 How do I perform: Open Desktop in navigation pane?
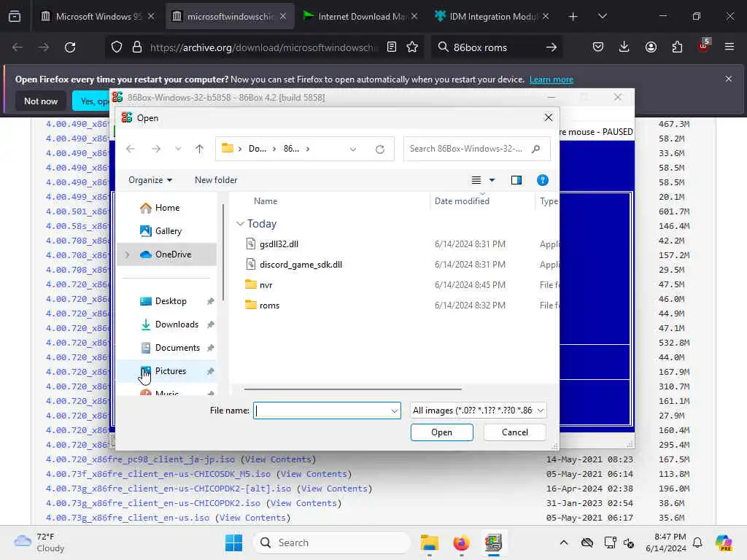click(167, 301)
